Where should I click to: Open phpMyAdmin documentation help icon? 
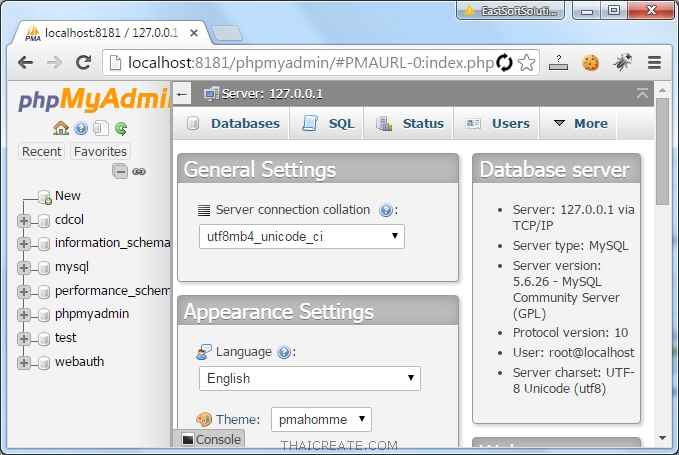click(81, 128)
